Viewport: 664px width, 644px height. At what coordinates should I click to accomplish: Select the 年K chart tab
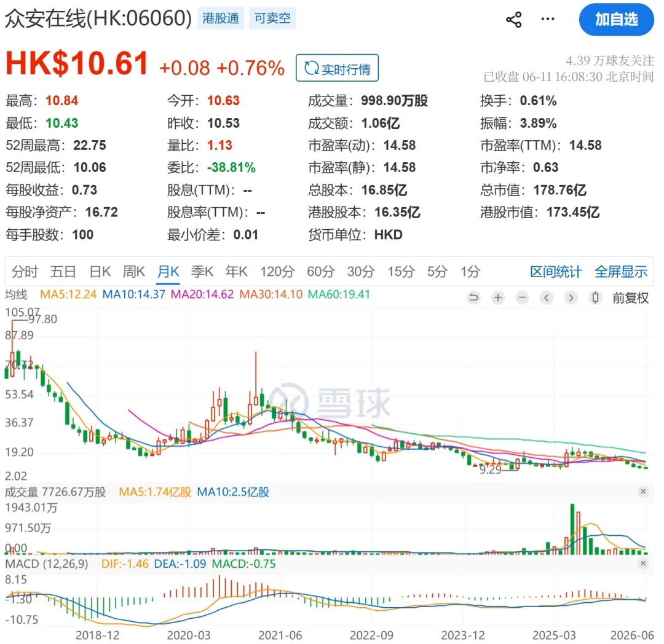point(236,271)
